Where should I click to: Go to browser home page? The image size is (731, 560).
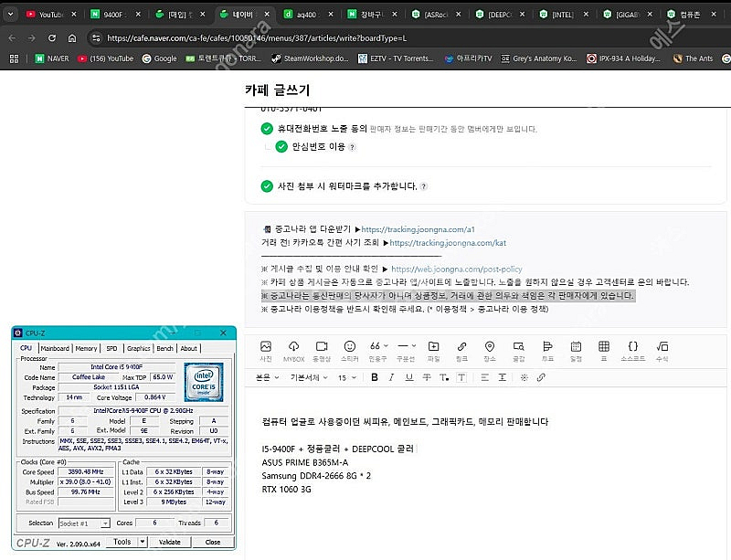click(x=72, y=37)
